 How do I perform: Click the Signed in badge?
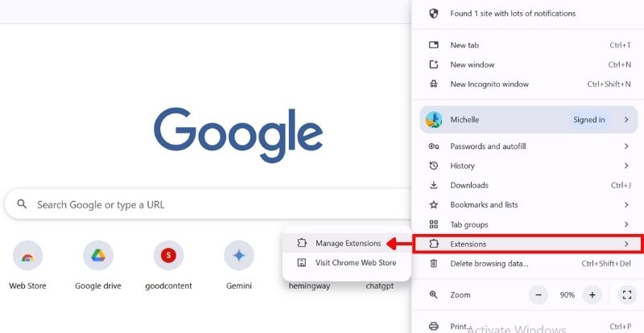click(589, 120)
